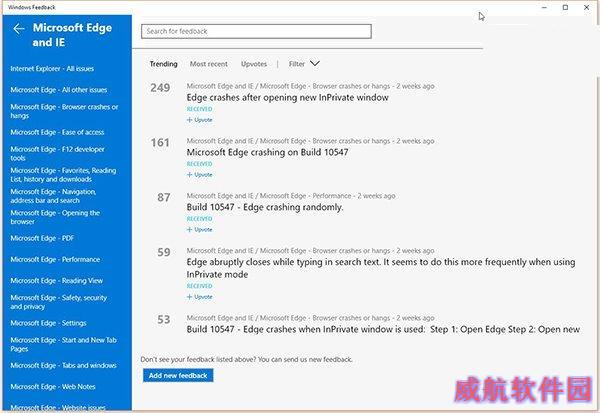
Task: Select Microsoft Edge - All other issues category
Action: click(59, 90)
